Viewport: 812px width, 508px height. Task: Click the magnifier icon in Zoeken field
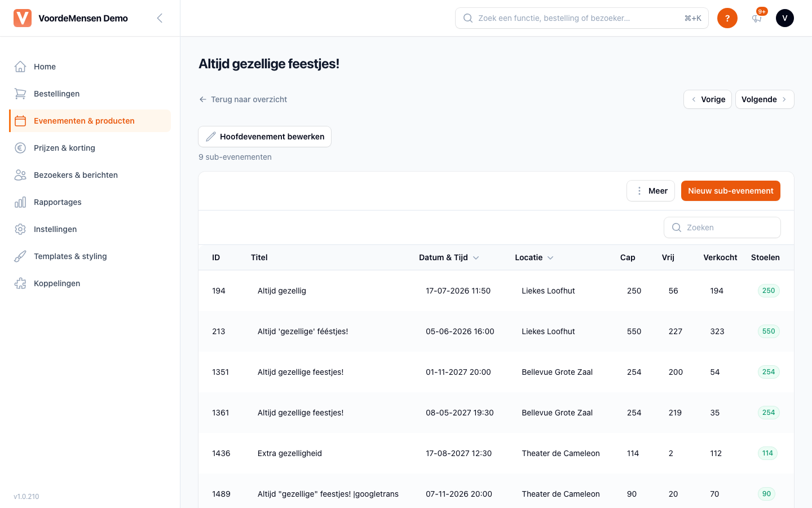coord(677,227)
